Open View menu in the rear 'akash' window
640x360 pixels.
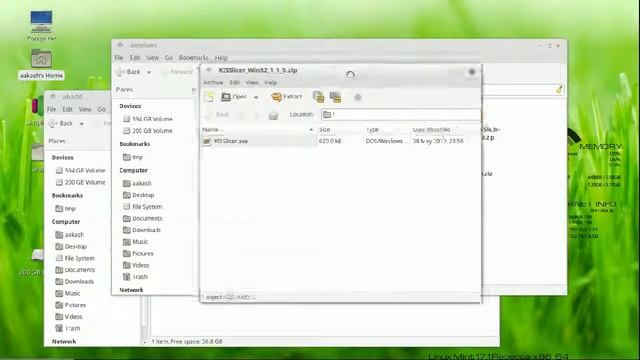(85, 109)
